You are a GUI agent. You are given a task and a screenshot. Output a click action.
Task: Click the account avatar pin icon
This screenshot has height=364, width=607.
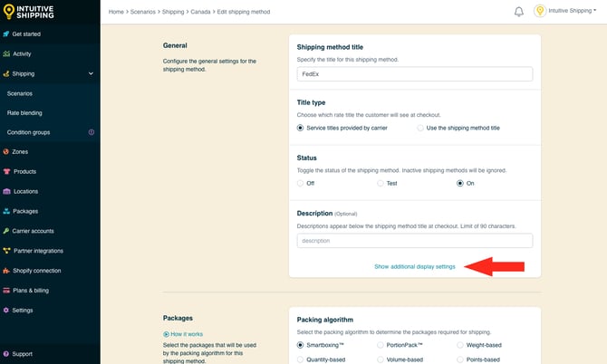(540, 11)
